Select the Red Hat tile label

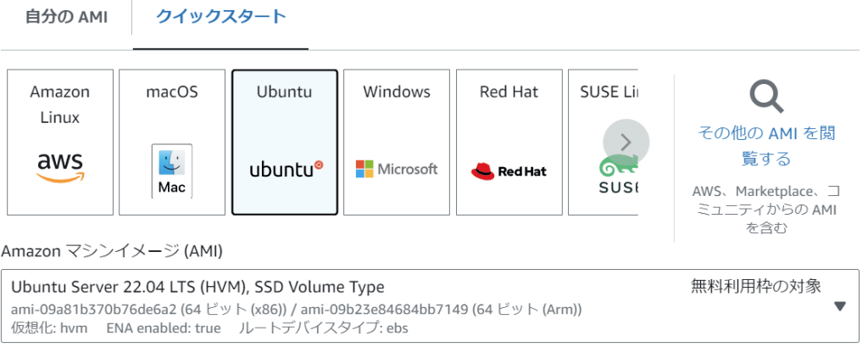509,92
